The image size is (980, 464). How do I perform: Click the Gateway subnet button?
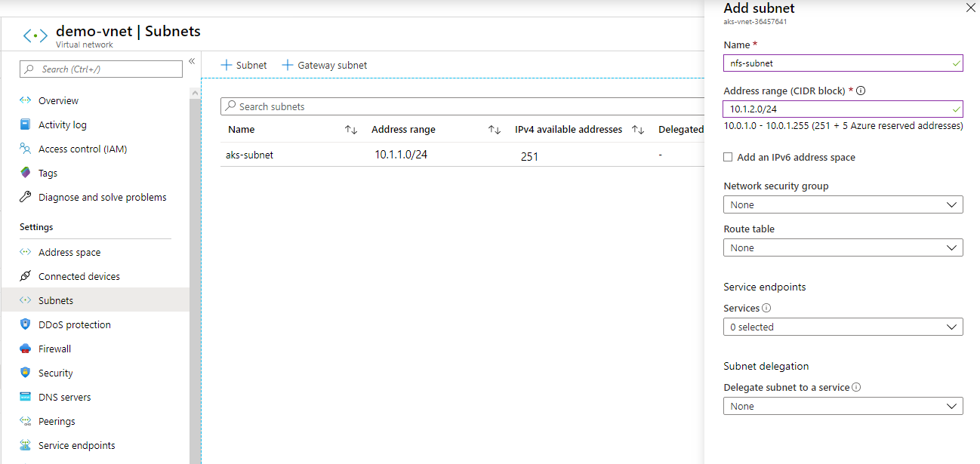point(325,65)
